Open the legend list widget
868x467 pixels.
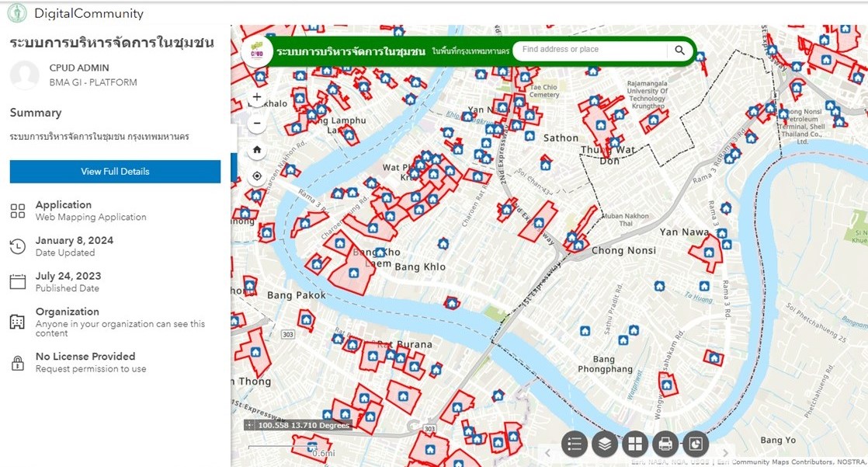click(x=575, y=444)
